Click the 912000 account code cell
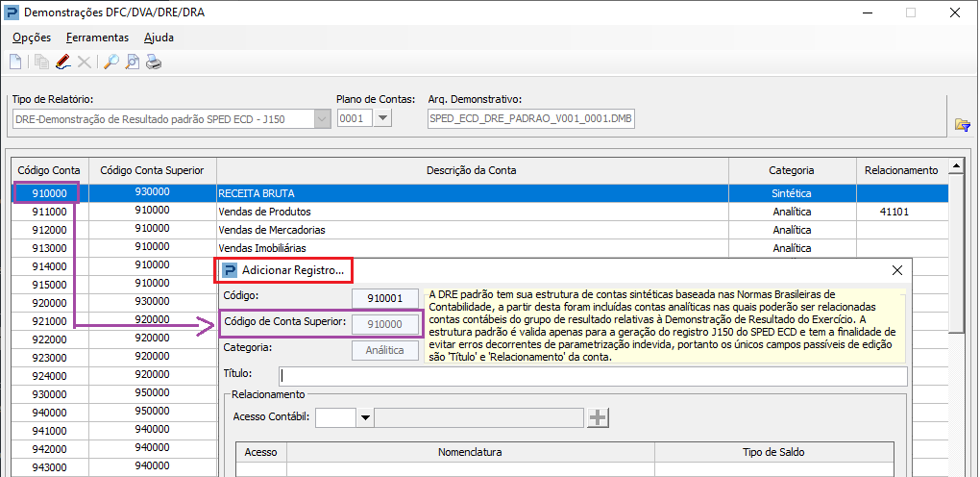Screen dimensions: 980x477 (49, 230)
